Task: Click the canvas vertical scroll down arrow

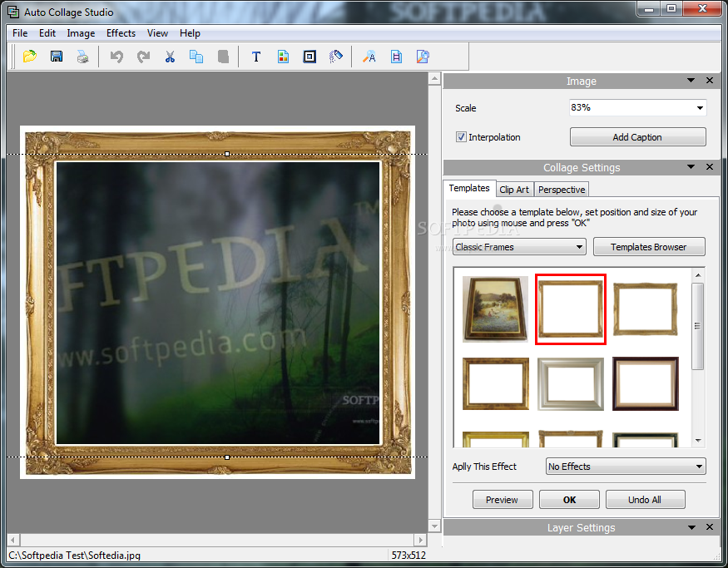Action: coord(434,526)
